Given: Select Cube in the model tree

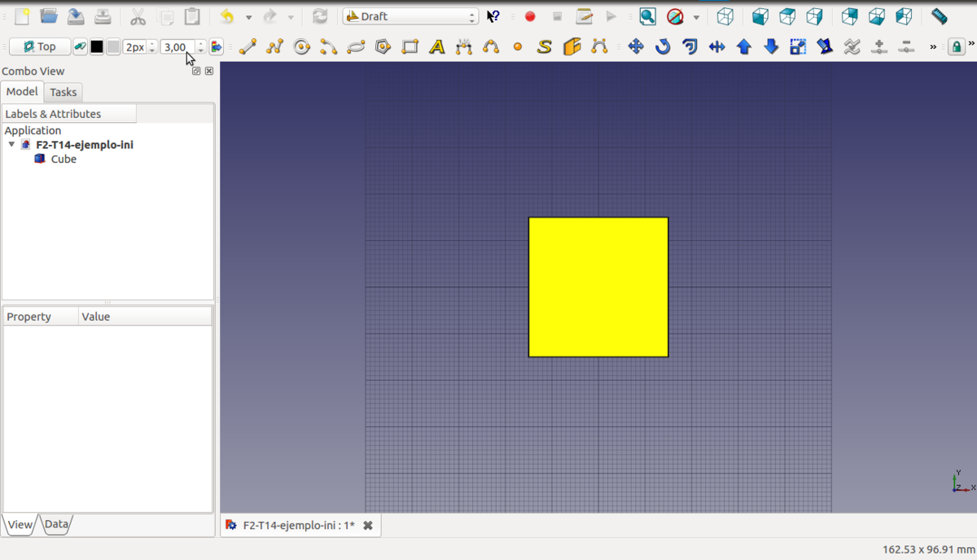Looking at the screenshot, I should [x=64, y=160].
